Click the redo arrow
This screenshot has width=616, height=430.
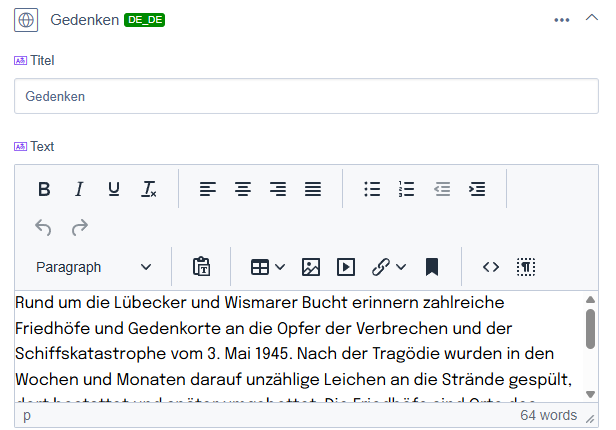coord(79,228)
